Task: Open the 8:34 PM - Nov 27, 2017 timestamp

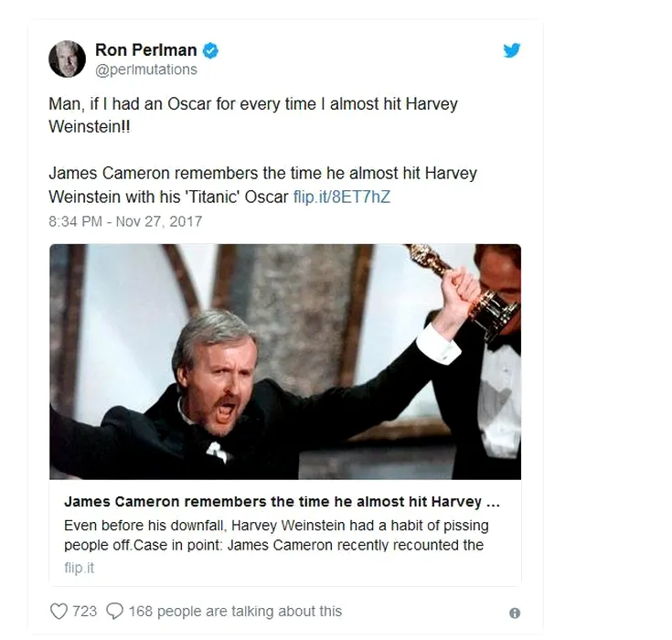Action: tap(125, 221)
